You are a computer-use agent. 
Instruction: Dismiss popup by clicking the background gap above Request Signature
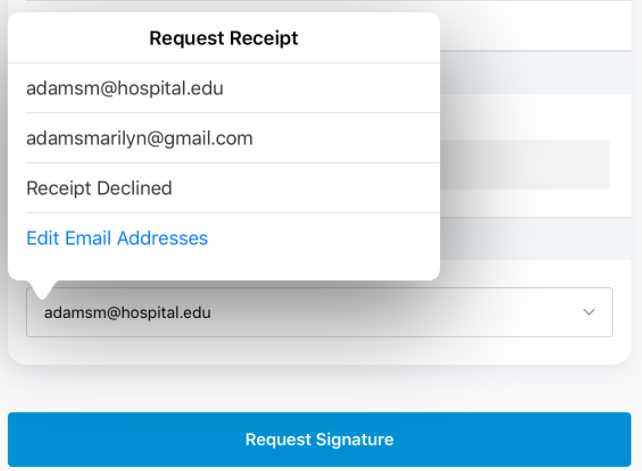point(320,391)
